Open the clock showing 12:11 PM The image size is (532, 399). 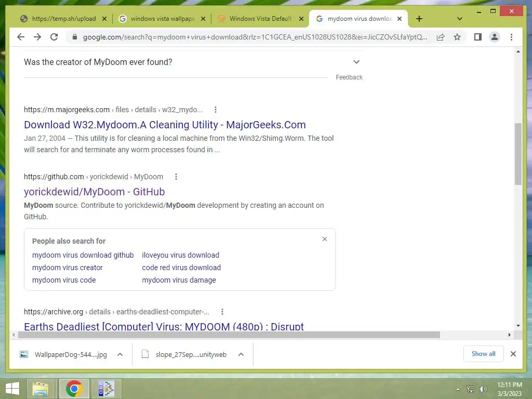click(509, 389)
